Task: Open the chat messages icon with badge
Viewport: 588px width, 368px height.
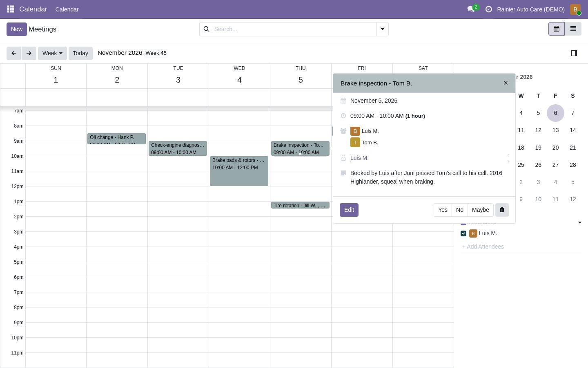Action: pyautogui.click(x=471, y=9)
